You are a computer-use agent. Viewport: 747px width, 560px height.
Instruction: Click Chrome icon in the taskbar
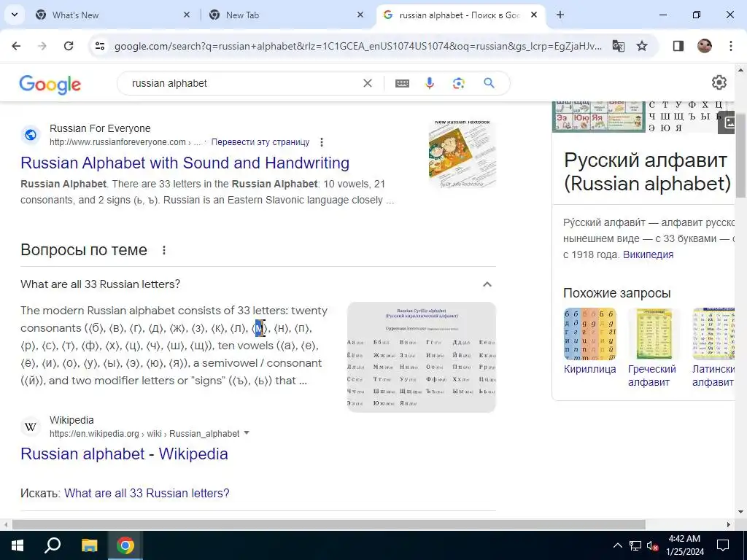(125, 545)
